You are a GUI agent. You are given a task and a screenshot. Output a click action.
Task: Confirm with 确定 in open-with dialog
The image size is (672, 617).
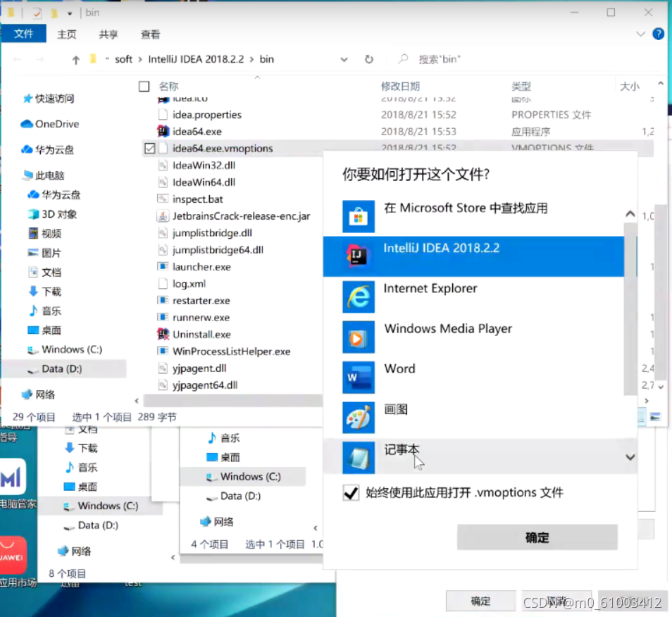tap(537, 537)
